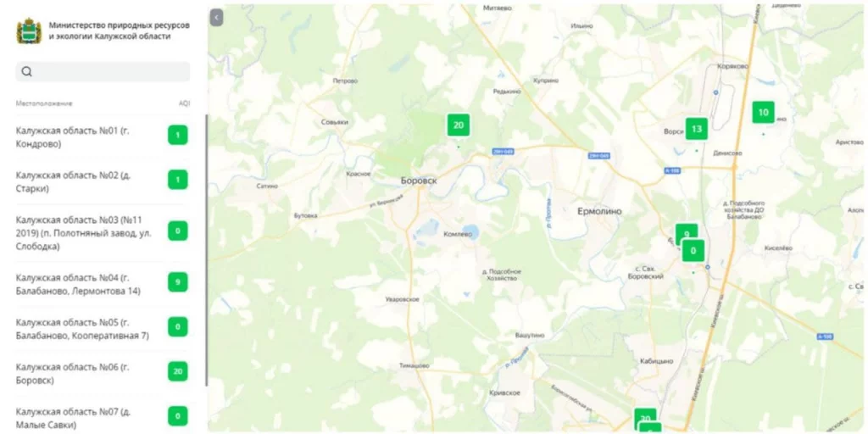The height and width of the screenshot is (434, 868).
Task: Open station №02 д. Старки
Action: [x=103, y=181]
